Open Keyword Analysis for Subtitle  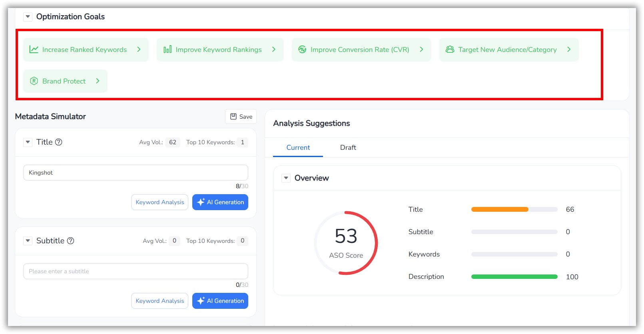[160, 301]
